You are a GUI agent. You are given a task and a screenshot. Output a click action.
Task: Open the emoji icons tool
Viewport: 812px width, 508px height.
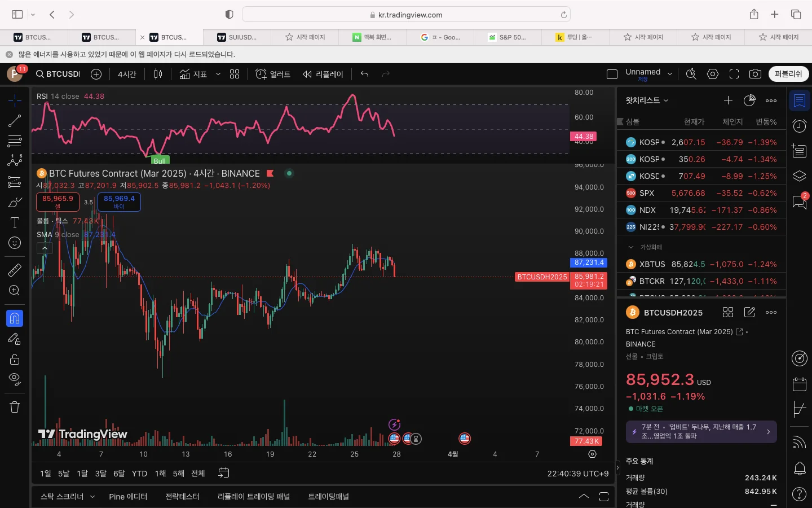(x=15, y=243)
